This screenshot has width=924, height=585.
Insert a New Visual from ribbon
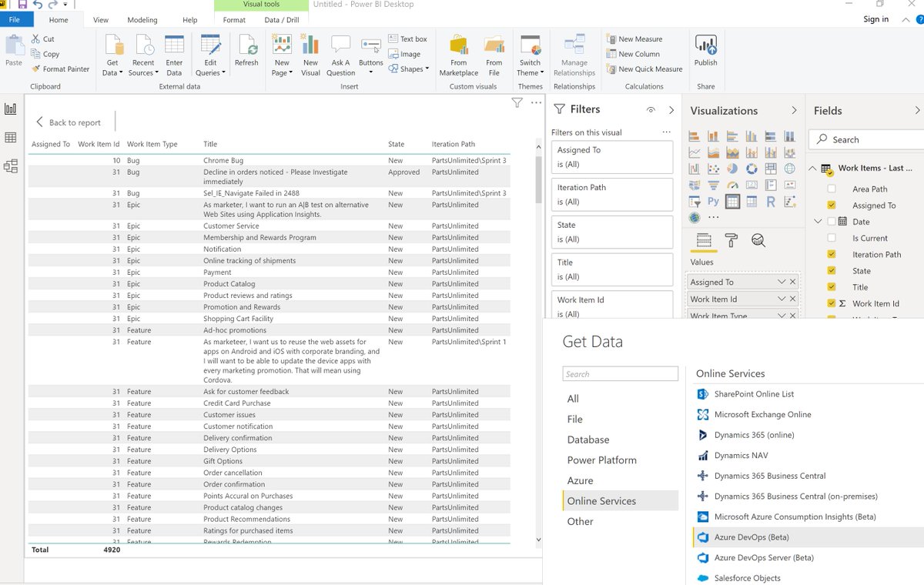click(310, 55)
